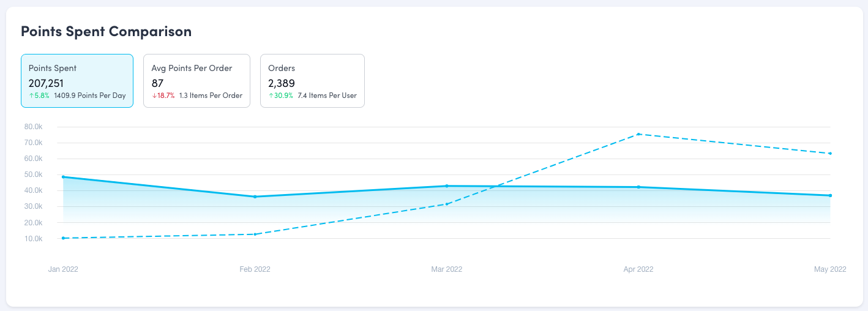Click solid line data point for Feb 2022

255,197
